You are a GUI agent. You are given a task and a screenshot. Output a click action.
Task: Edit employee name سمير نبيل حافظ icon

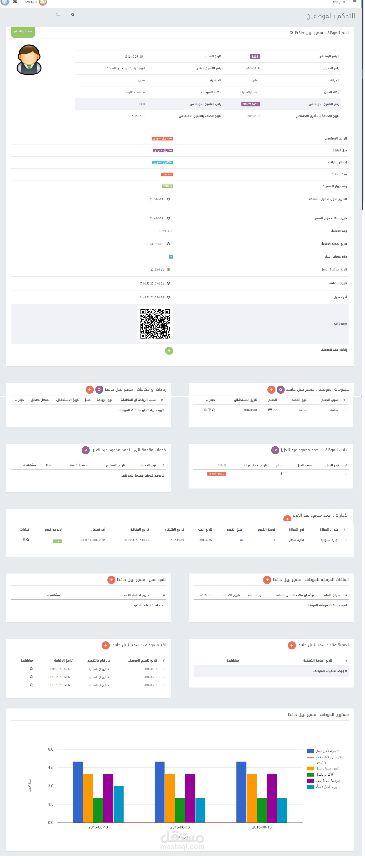[291, 33]
